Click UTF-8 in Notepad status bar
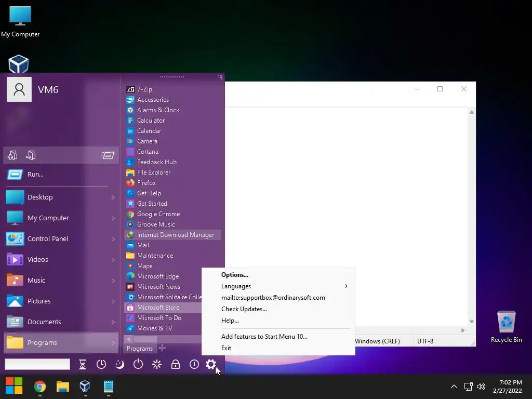 [425, 341]
